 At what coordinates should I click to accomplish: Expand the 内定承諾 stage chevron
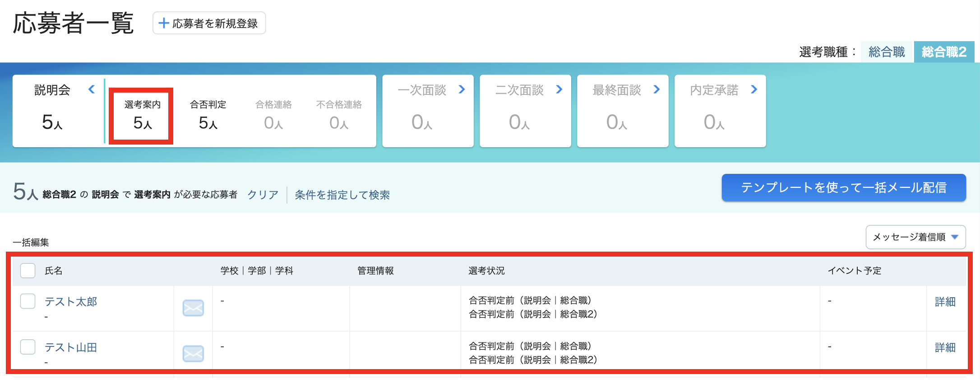(754, 89)
